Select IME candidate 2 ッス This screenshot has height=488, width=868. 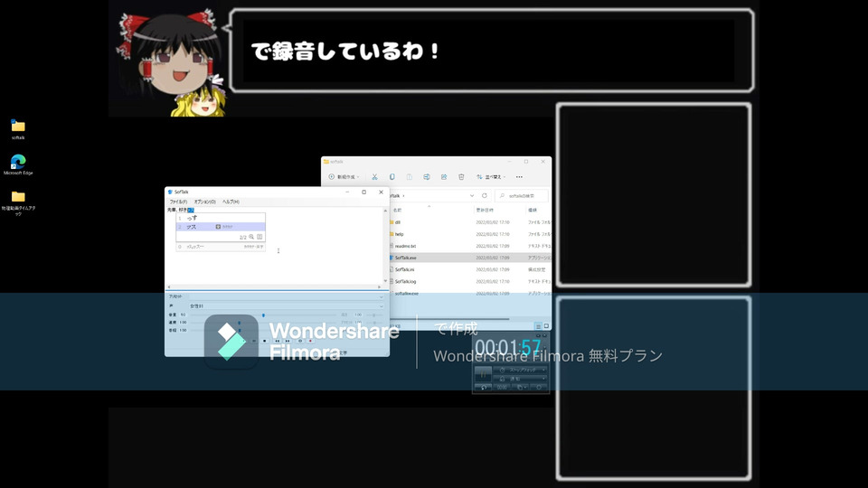pyautogui.click(x=221, y=227)
